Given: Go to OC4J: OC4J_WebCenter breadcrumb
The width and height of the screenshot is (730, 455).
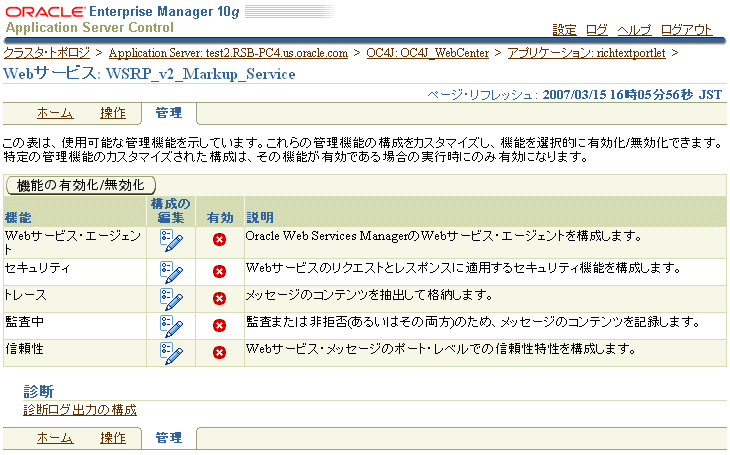Looking at the screenshot, I should pos(427,53).
